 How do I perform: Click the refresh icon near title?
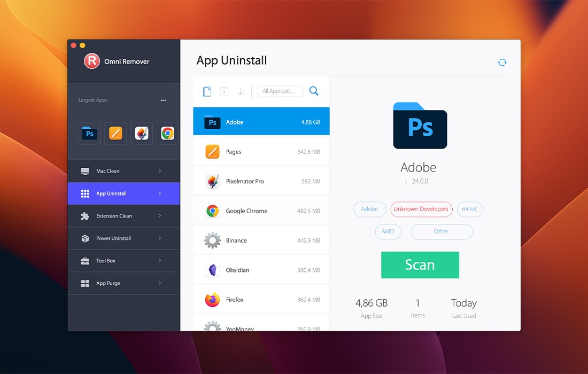pos(502,62)
